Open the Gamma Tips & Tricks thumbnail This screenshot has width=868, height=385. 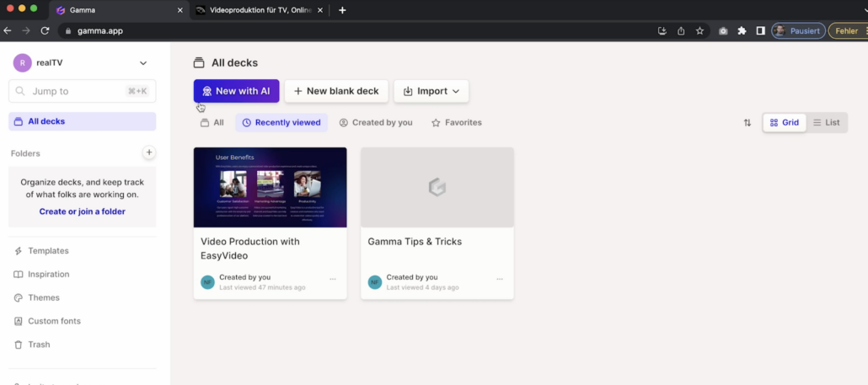(x=437, y=187)
